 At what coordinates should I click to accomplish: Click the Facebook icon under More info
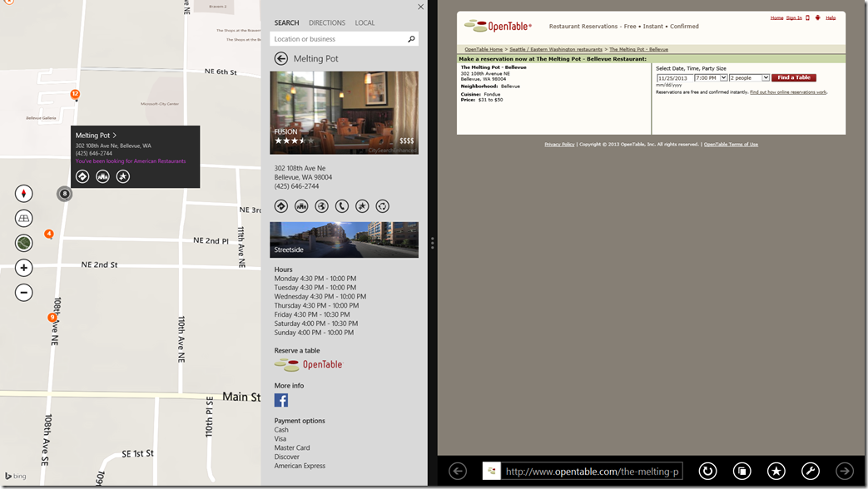tap(281, 401)
